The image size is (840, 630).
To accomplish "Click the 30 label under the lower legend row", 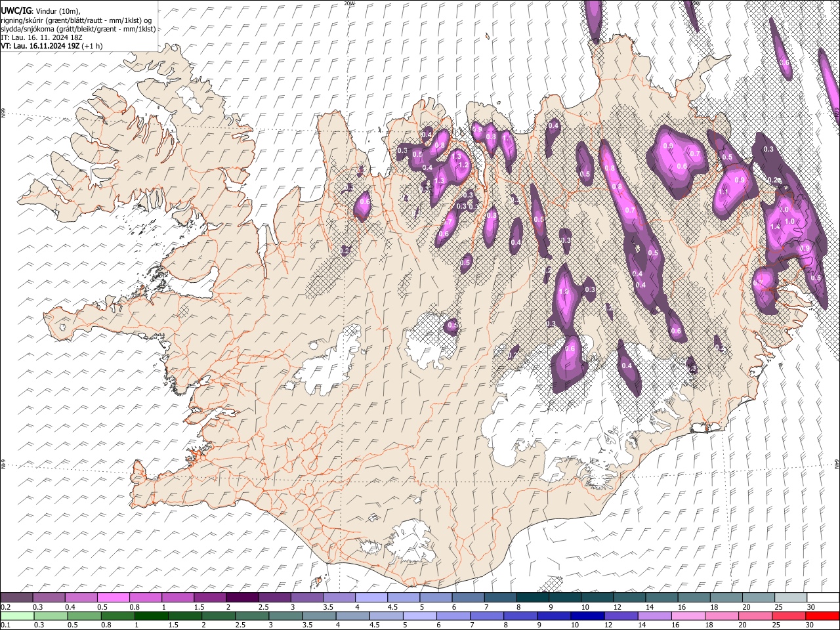I will (x=809, y=625).
